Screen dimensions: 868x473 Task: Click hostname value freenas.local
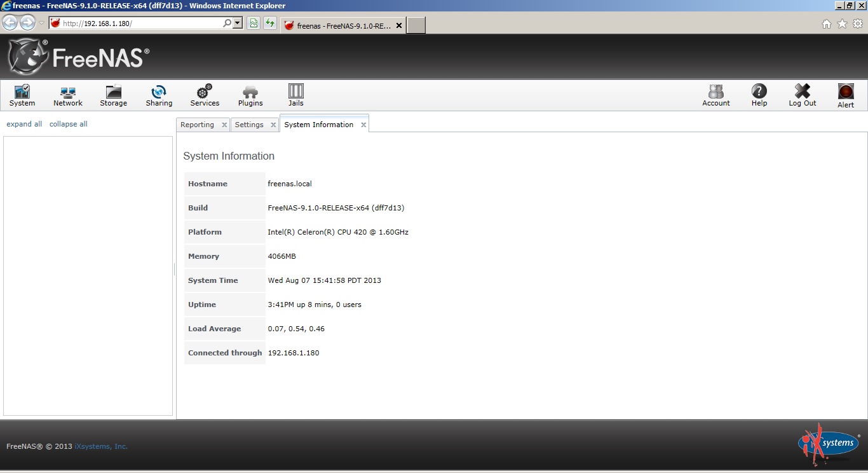click(x=290, y=184)
